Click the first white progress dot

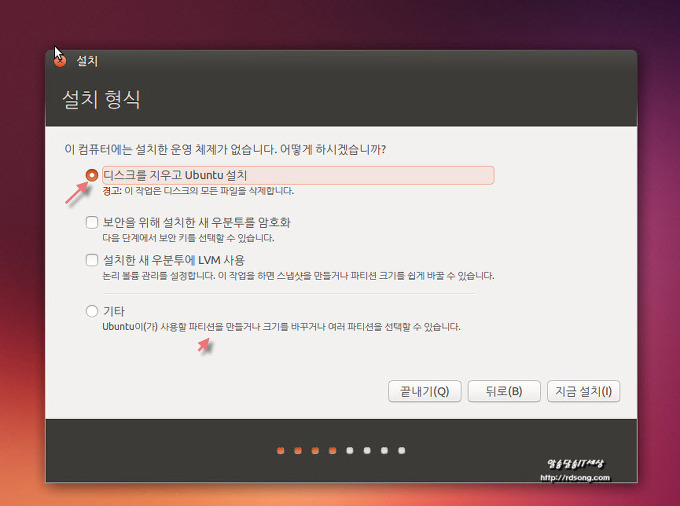click(x=349, y=450)
